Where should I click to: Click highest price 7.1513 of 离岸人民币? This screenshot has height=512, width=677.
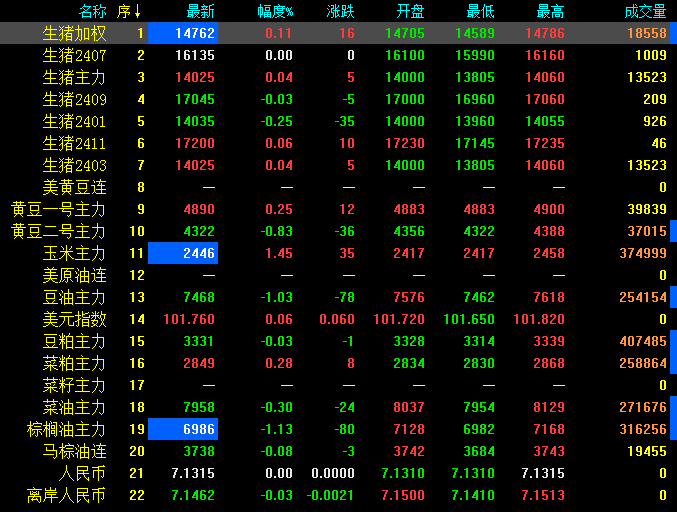pyautogui.click(x=543, y=496)
